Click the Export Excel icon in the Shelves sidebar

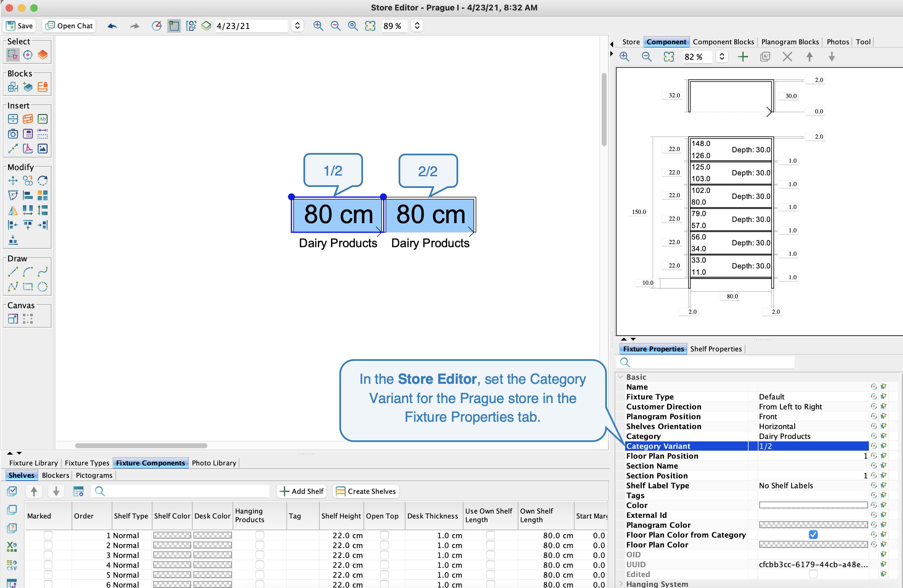pos(12,547)
